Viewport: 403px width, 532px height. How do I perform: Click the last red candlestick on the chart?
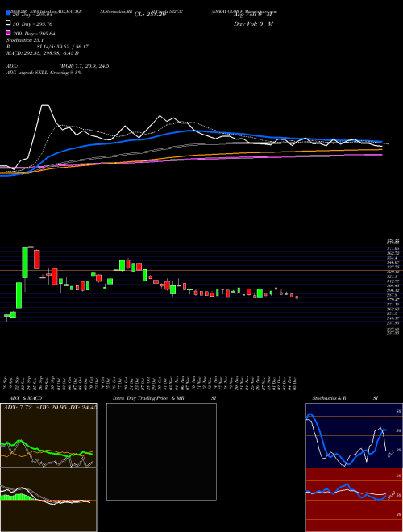pyautogui.click(x=297, y=297)
